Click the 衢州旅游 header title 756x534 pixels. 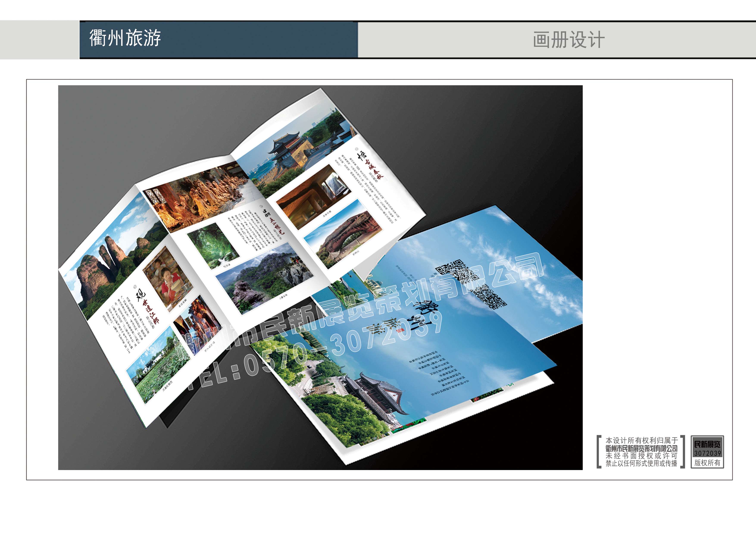(x=125, y=38)
